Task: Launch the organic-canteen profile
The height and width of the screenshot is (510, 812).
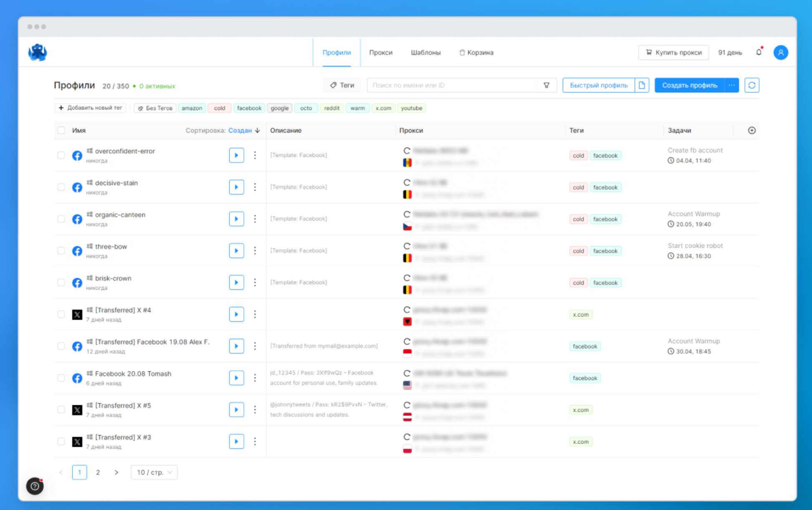Action: coord(236,219)
